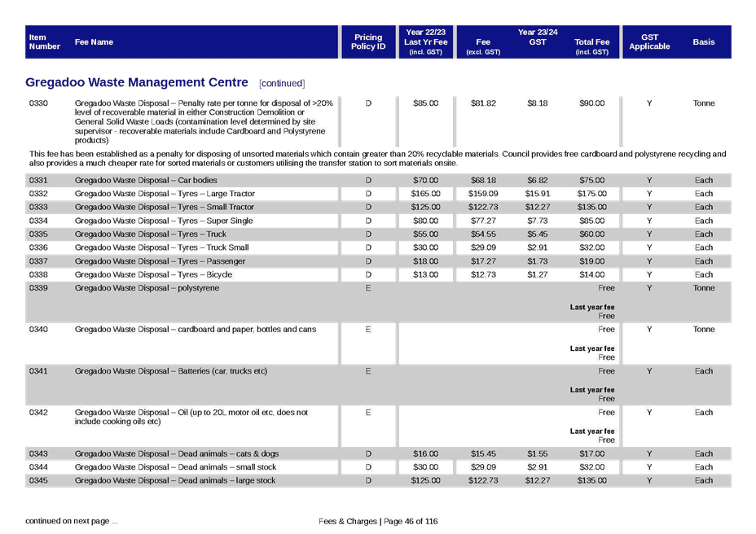Image resolution: width=756 pixels, height=534 pixels.
Task: Select item number 0343
Action: [x=38, y=454]
